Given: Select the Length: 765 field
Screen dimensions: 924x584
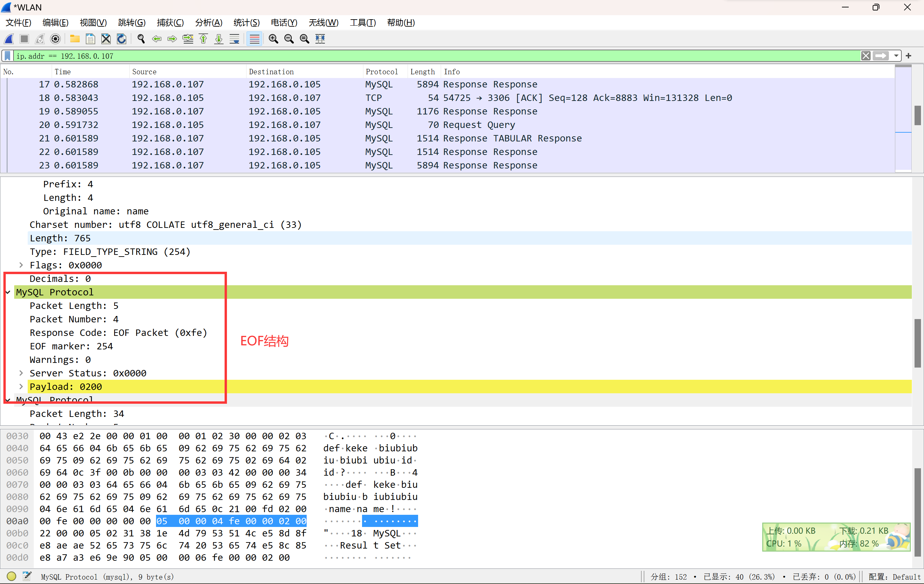Looking at the screenshot, I should (x=470, y=238).
